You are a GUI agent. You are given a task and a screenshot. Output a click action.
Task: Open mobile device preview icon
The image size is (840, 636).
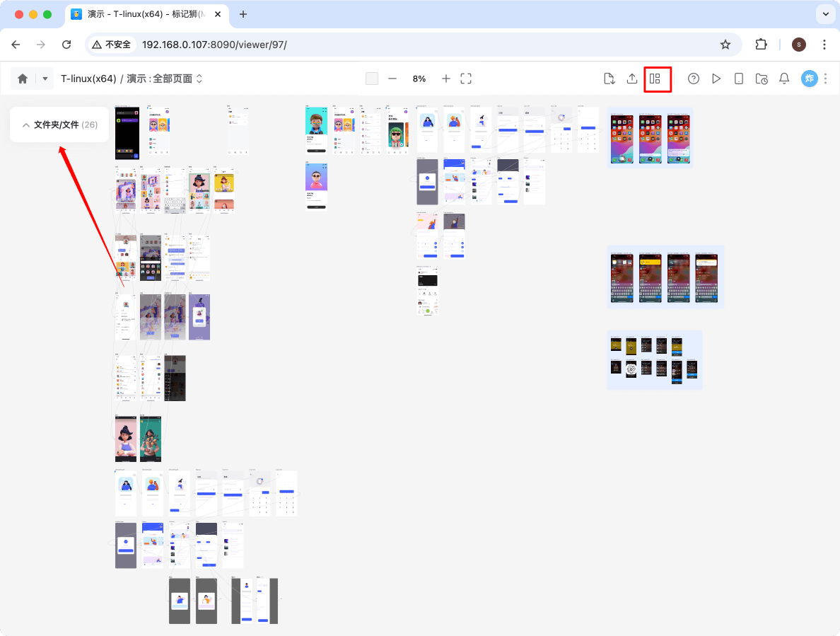pyautogui.click(x=738, y=79)
